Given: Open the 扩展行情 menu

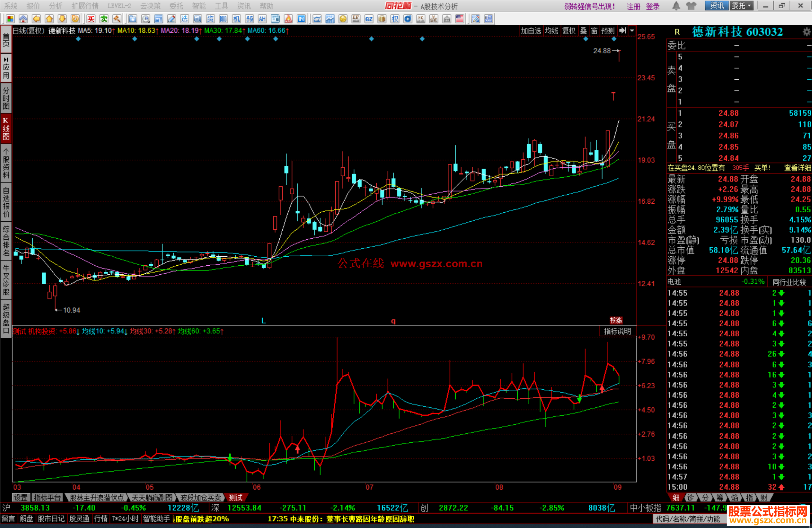Looking at the screenshot, I should (85, 6).
